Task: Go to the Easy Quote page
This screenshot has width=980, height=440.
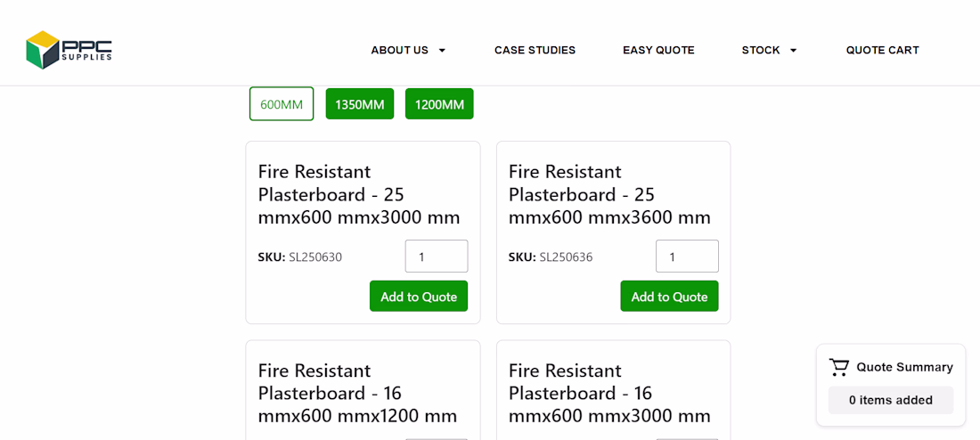Action: [x=658, y=51]
